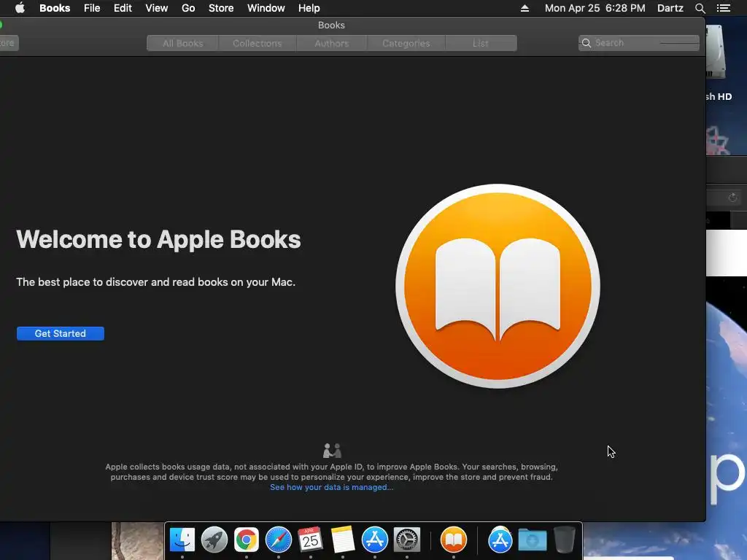This screenshot has height=560, width=747.
Task: Click the Get Started button
Action: (x=61, y=334)
